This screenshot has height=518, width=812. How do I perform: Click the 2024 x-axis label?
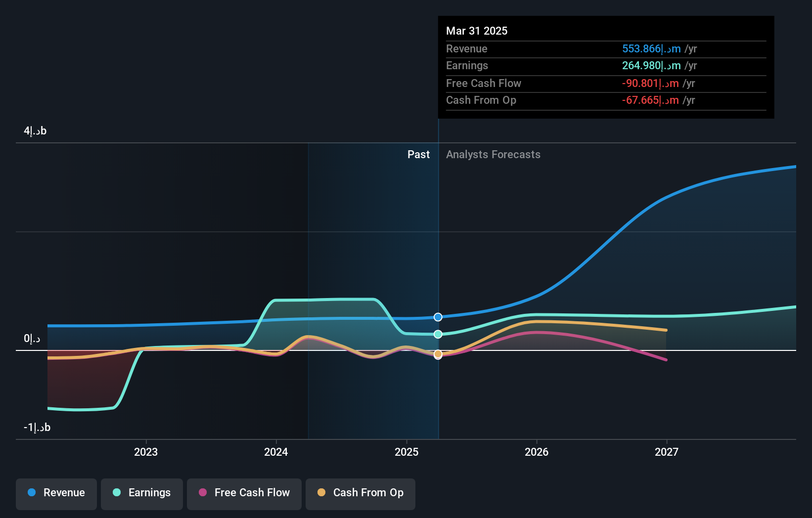pyautogui.click(x=276, y=452)
